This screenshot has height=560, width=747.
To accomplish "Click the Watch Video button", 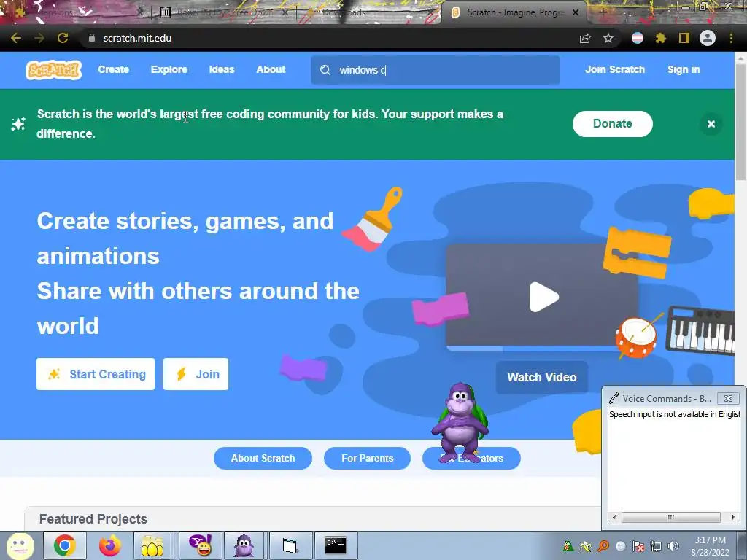I will coord(542,377).
